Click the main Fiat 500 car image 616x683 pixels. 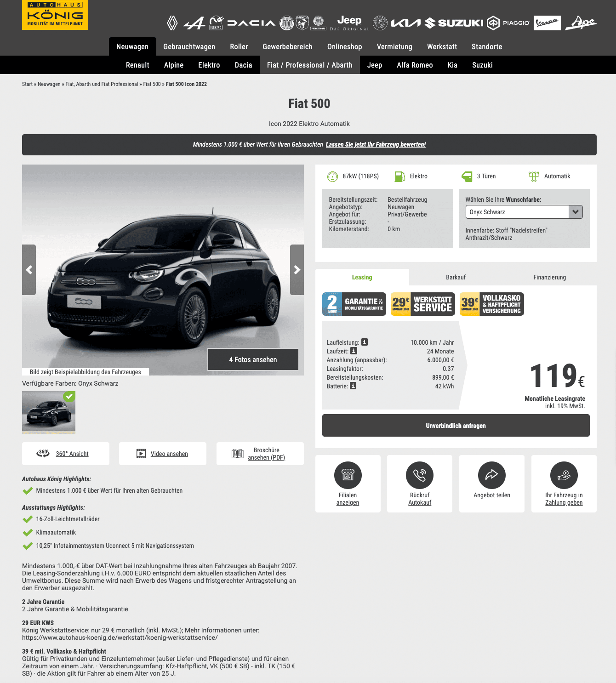(x=163, y=270)
